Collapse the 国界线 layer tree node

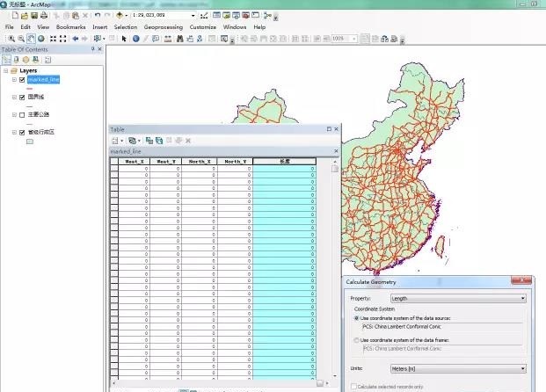[14, 98]
